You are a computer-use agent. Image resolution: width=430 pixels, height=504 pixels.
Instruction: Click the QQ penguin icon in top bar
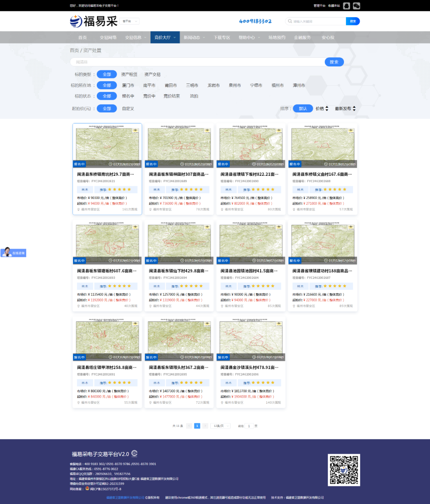[346, 6]
